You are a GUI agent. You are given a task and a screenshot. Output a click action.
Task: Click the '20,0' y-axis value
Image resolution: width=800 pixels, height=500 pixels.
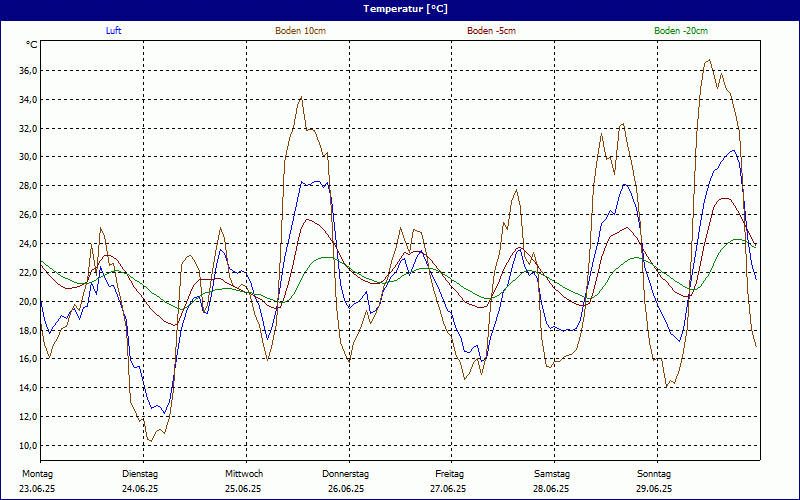point(29,301)
